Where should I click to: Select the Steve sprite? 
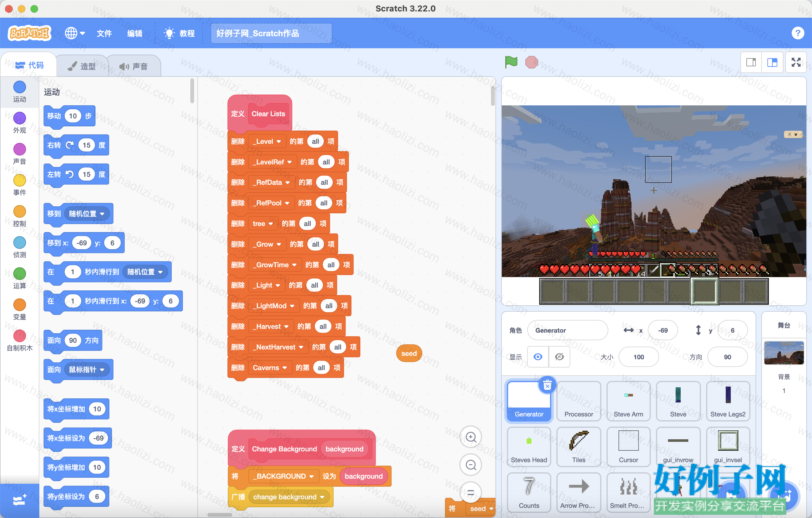[x=678, y=401]
